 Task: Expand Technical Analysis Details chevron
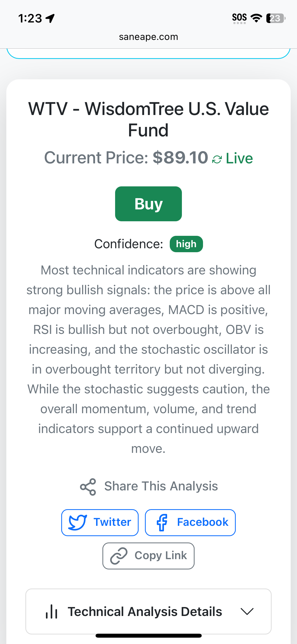247,611
